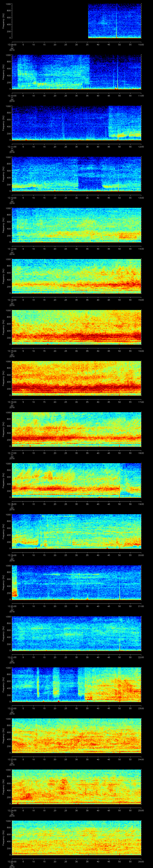The width and height of the screenshot is (153, 868).
Task: Click the 12:16:00 start time label
Action: [x=12, y=402]
